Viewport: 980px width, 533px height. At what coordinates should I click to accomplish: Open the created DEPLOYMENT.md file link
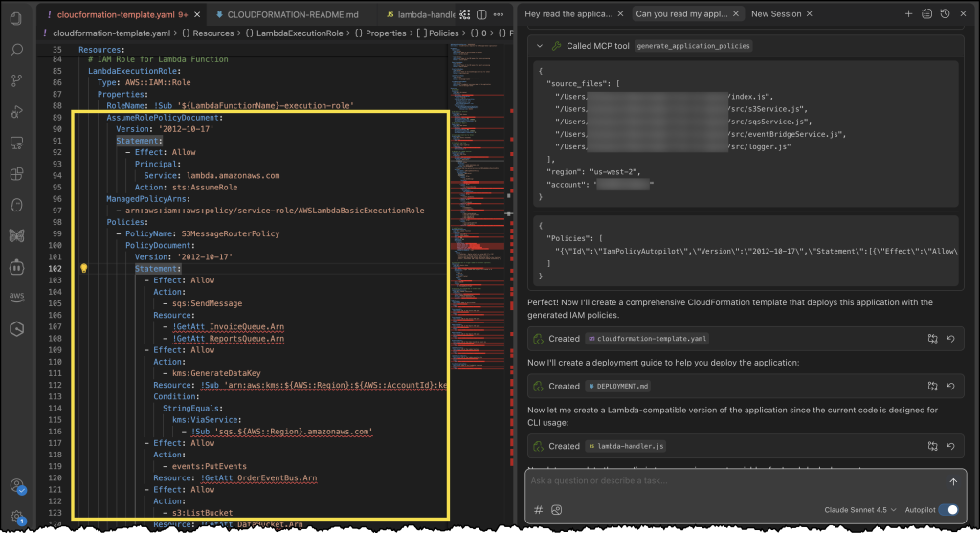(x=622, y=386)
